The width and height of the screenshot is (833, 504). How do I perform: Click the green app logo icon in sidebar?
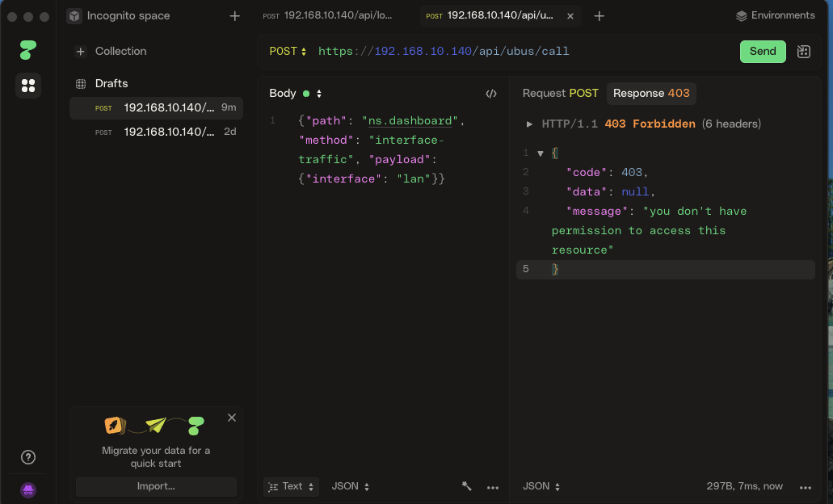(x=28, y=50)
